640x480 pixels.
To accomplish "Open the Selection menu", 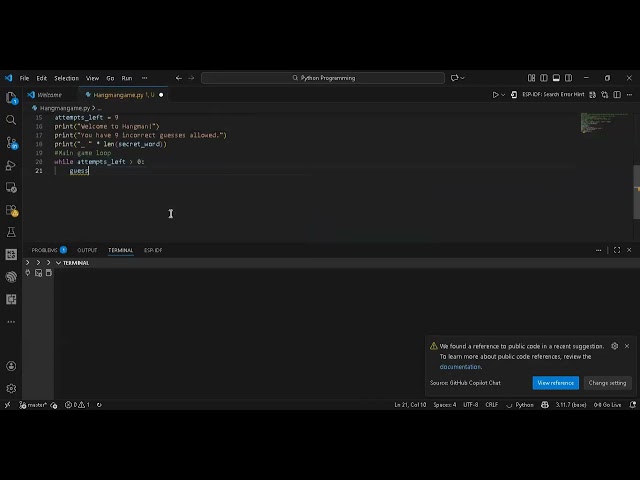I will pos(66,78).
